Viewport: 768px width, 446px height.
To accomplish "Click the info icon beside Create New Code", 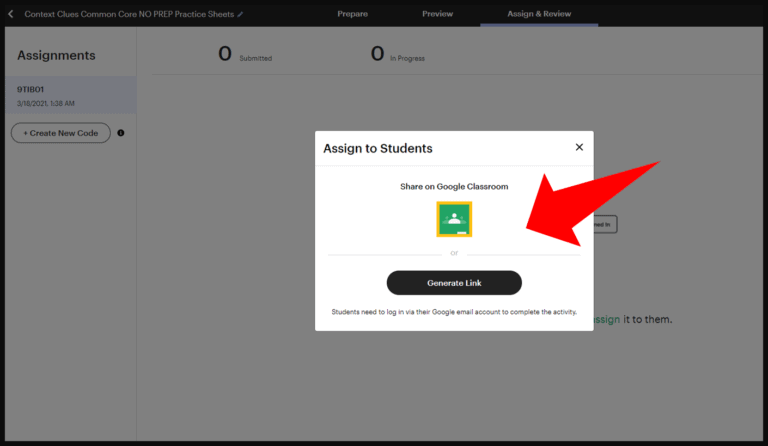I will coord(120,133).
